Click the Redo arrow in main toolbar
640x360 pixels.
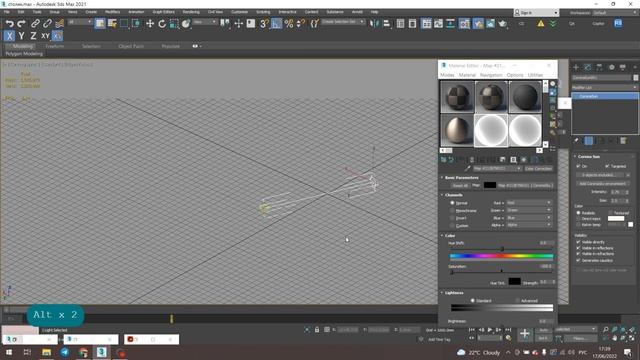(x=21, y=24)
